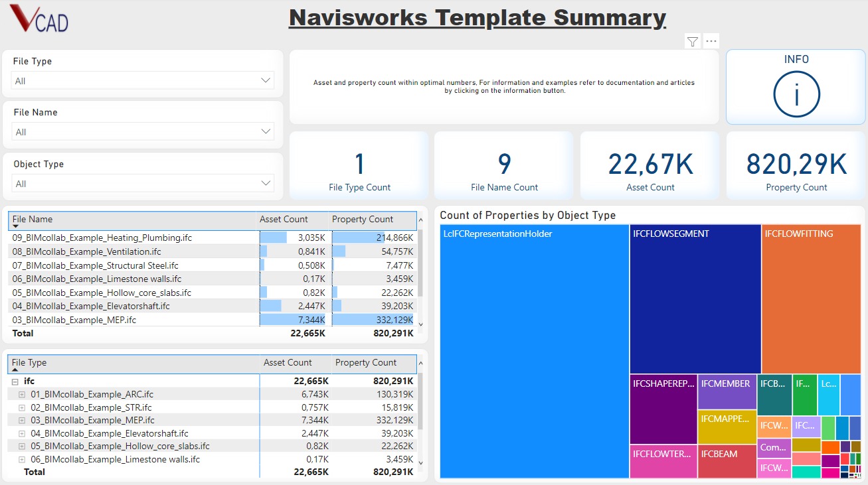Expand 01_BIMcollab_Example_ARC.ifc row
This screenshot has width=868, height=485.
pyautogui.click(x=22, y=394)
